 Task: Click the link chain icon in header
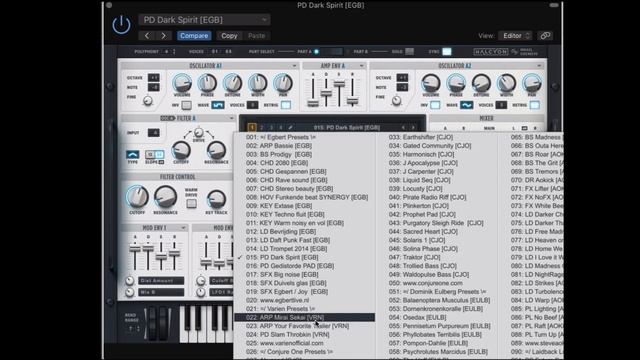click(545, 36)
